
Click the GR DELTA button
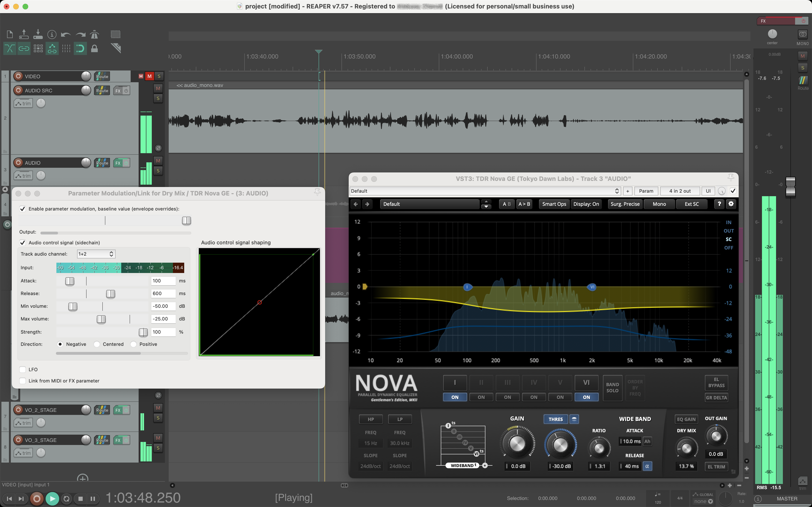pyautogui.click(x=716, y=398)
